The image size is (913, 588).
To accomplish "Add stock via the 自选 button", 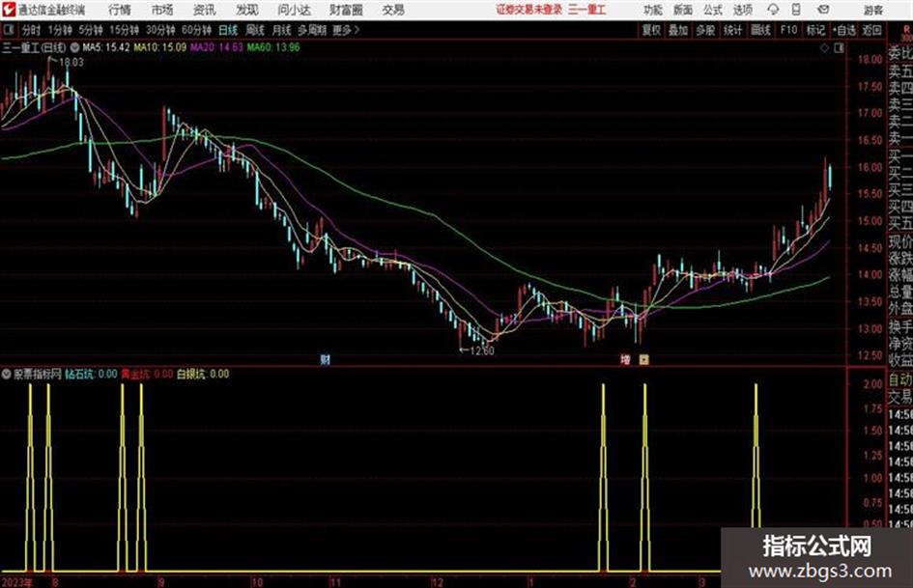I will tap(843, 30).
